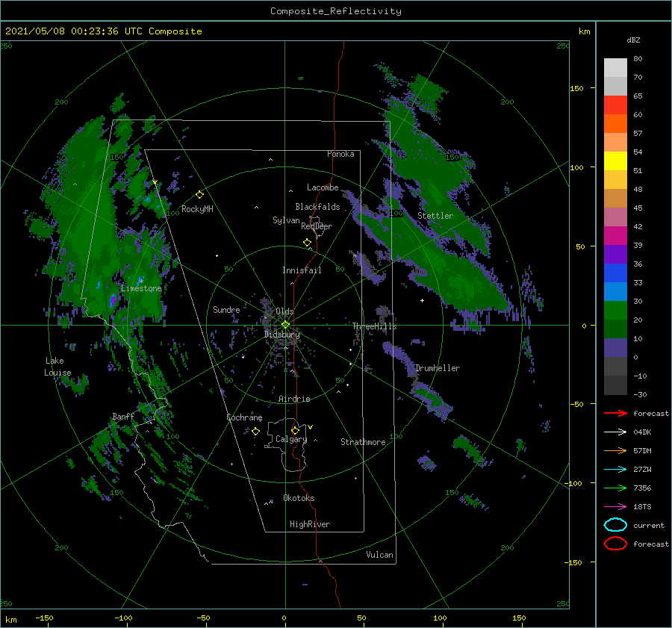This screenshot has height=628, width=672.
Task: Click the Stettler label
Action: [435, 216]
